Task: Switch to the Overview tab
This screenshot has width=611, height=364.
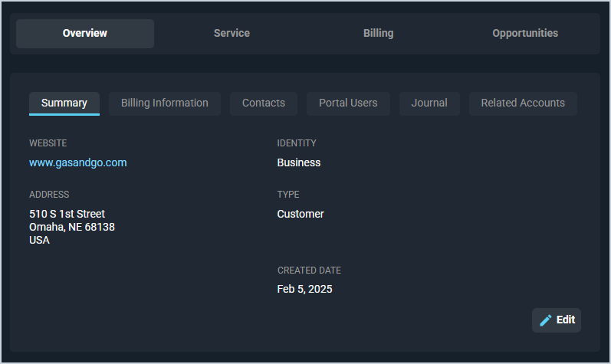Action: coord(85,34)
